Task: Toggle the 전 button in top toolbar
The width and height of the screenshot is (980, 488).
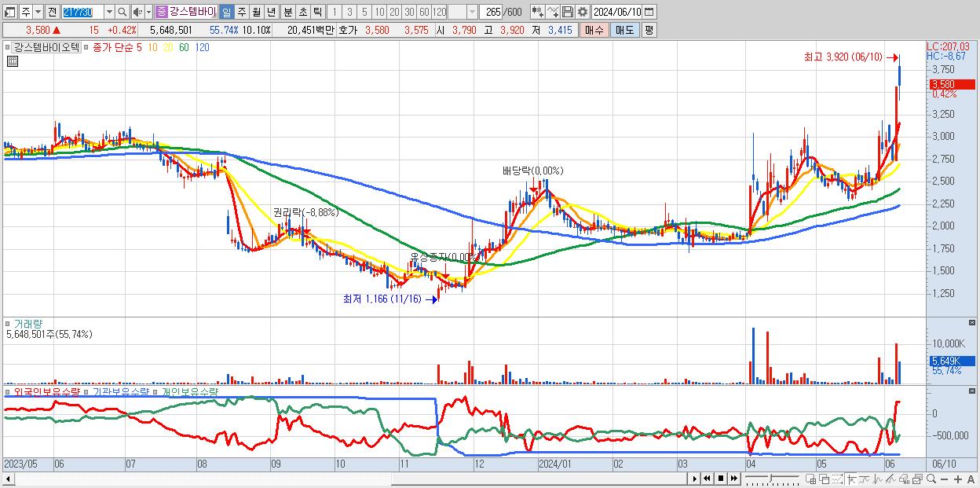Action: pyautogui.click(x=52, y=12)
